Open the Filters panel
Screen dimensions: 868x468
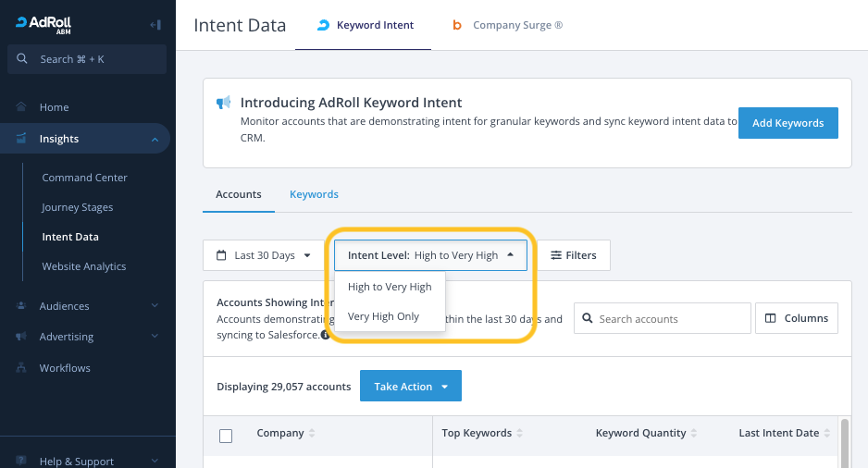pyautogui.click(x=573, y=255)
